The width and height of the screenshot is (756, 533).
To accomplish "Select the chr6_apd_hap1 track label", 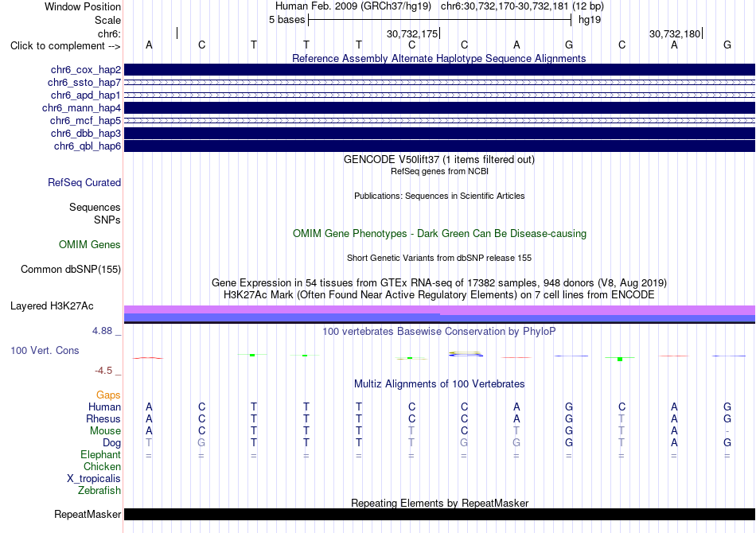I will pyautogui.click(x=86, y=95).
